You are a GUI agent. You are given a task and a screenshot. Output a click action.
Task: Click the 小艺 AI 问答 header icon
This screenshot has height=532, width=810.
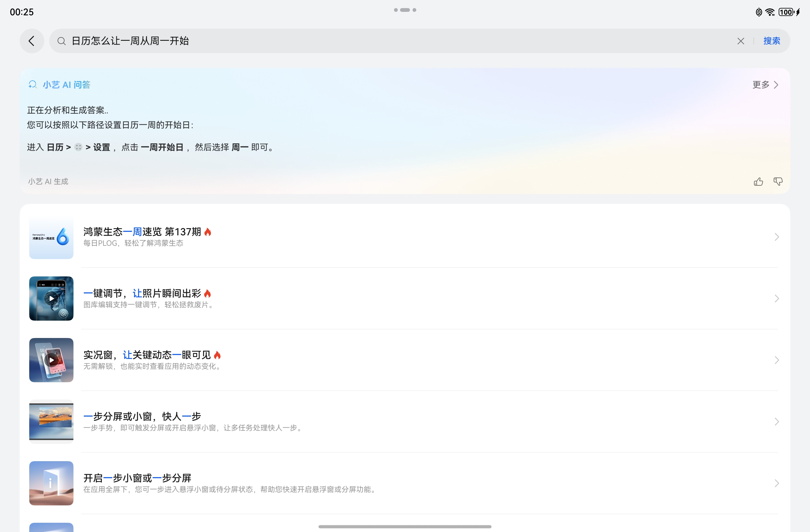pyautogui.click(x=33, y=85)
